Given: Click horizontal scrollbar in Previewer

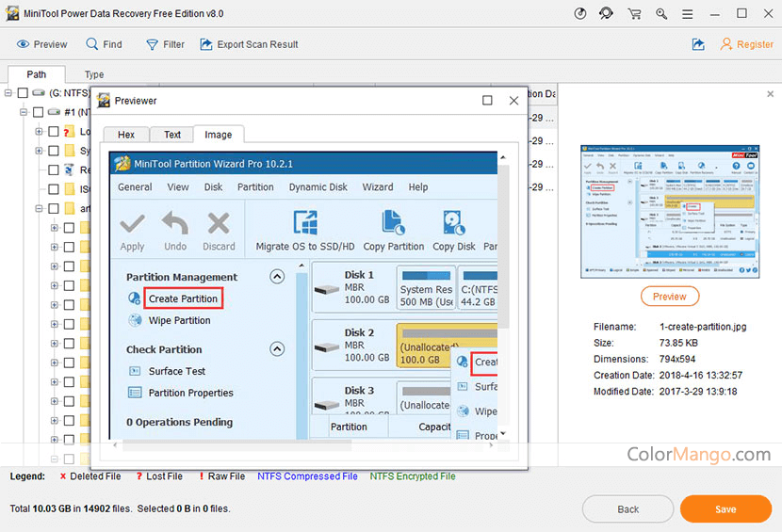Looking at the screenshot, I should click(236, 445).
